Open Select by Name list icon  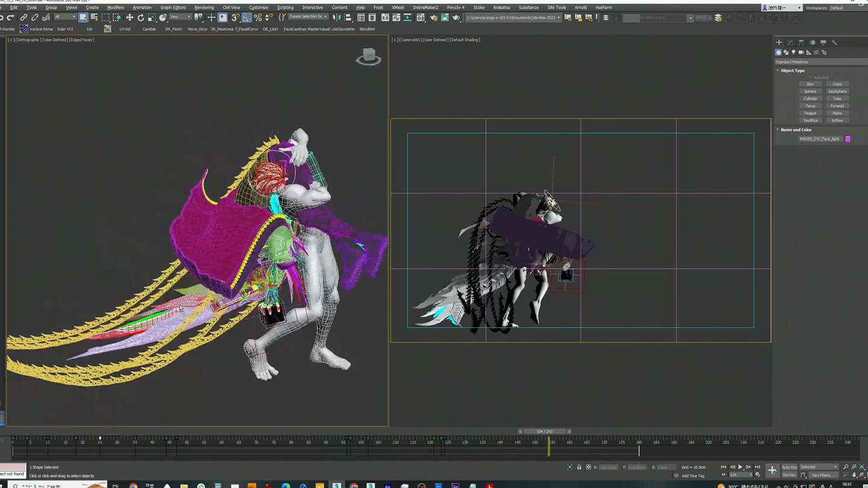(x=95, y=17)
